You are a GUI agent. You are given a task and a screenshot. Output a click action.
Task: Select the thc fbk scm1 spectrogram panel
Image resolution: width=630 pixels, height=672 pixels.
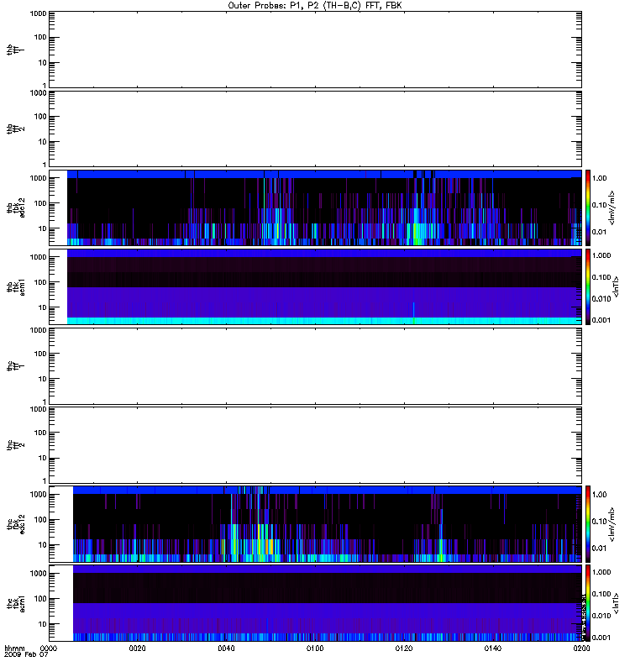[316, 603]
